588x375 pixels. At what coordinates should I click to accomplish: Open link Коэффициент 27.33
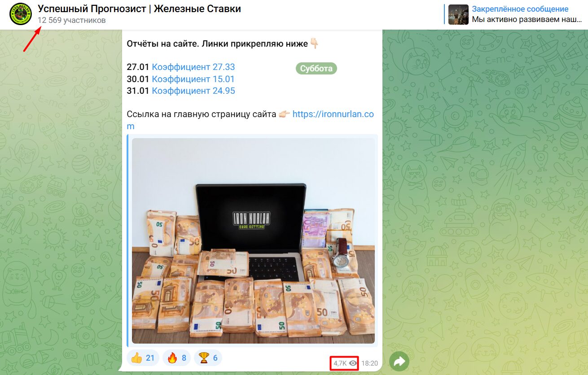pyautogui.click(x=193, y=67)
